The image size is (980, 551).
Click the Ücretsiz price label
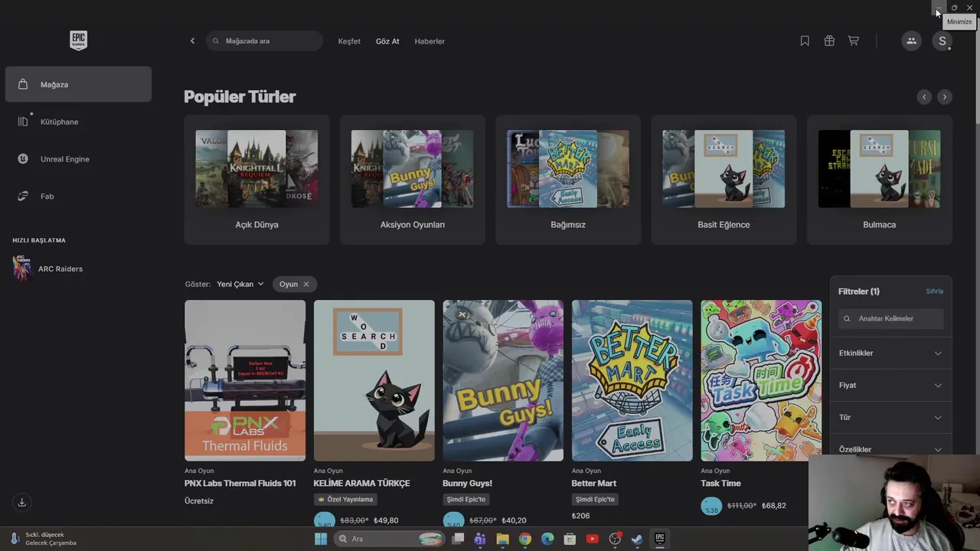[199, 501]
